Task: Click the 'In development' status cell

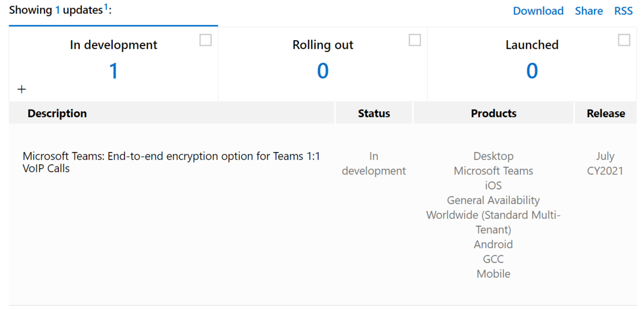Action: tap(374, 163)
